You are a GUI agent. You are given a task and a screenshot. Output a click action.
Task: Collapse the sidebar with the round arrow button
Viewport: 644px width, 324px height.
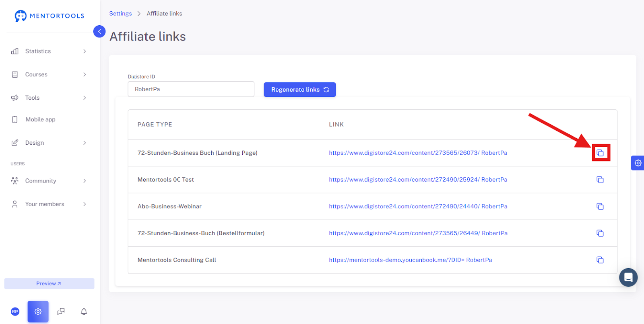pos(99,31)
